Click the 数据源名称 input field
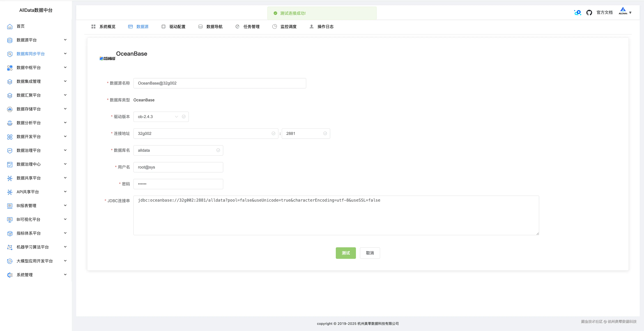The image size is (644, 331). (220, 83)
